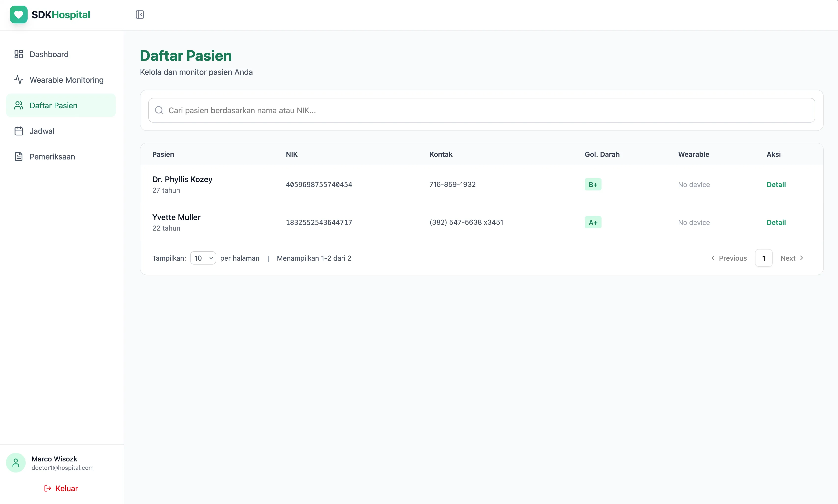Open Detail for Dr. Phyllis Kozey
Viewport: 838px width, 504px height.
click(776, 184)
